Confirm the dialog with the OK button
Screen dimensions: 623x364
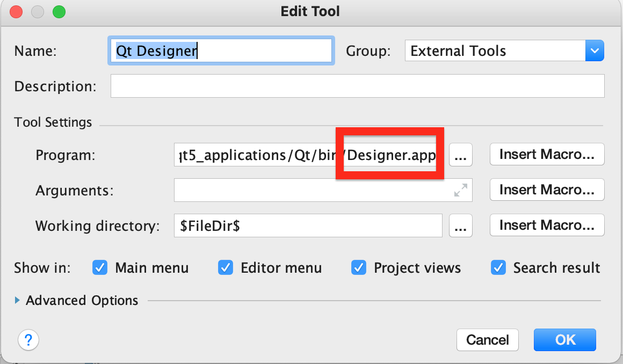565,340
